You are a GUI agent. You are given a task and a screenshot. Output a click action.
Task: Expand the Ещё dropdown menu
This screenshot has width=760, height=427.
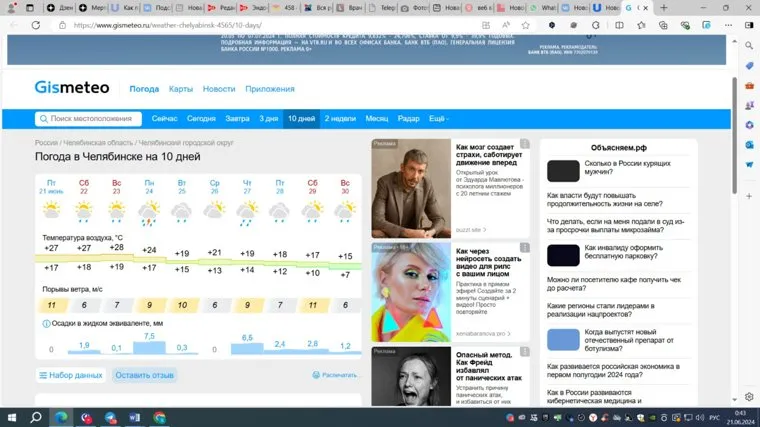438,118
